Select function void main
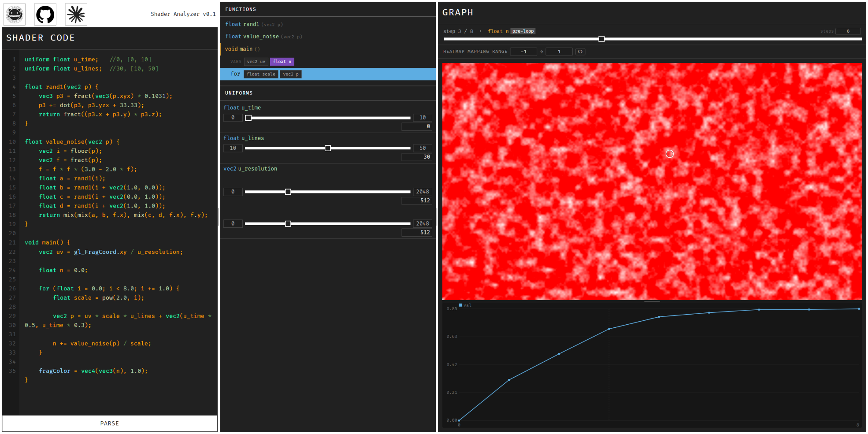868x434 pixels. pyautogui.click(x=242, y=49)
